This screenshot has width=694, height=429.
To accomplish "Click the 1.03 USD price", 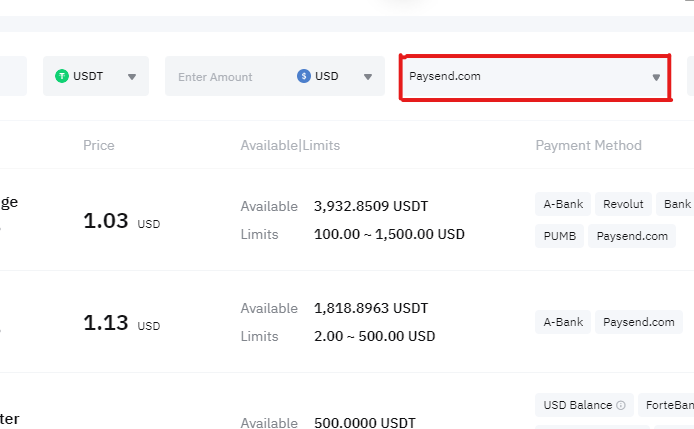I will click(x=122, y=221).
